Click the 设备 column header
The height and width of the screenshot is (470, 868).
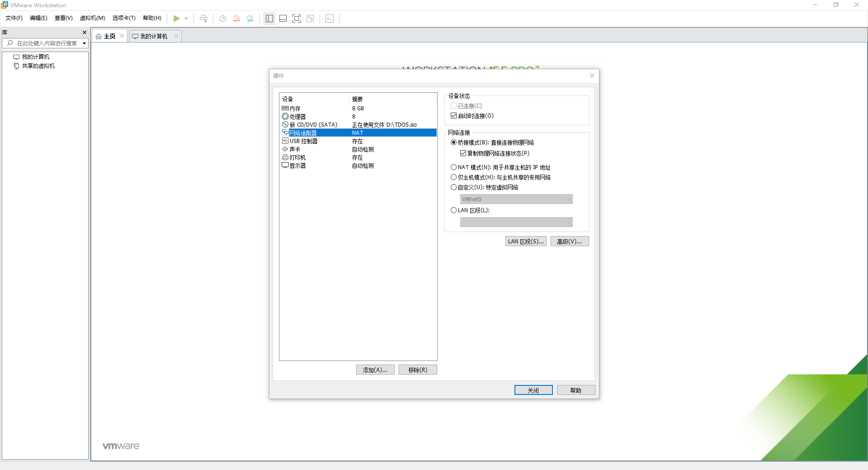[314, 99]
